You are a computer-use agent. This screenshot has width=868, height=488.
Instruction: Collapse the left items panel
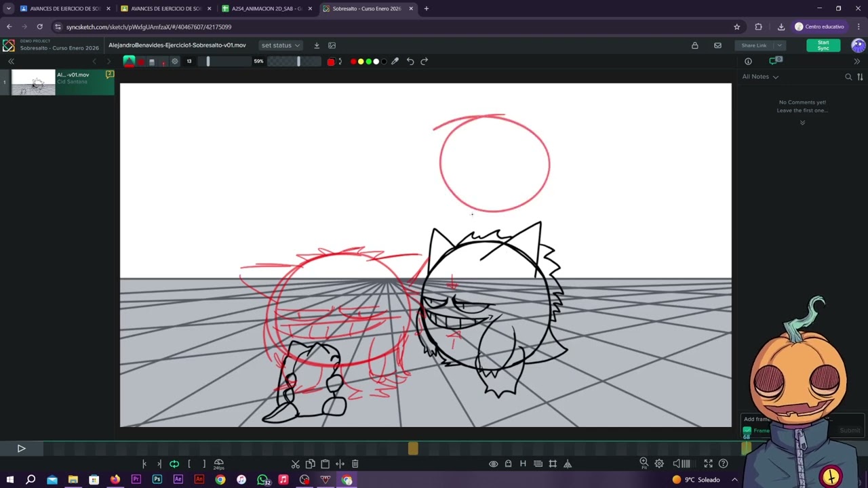coord(11,61)
